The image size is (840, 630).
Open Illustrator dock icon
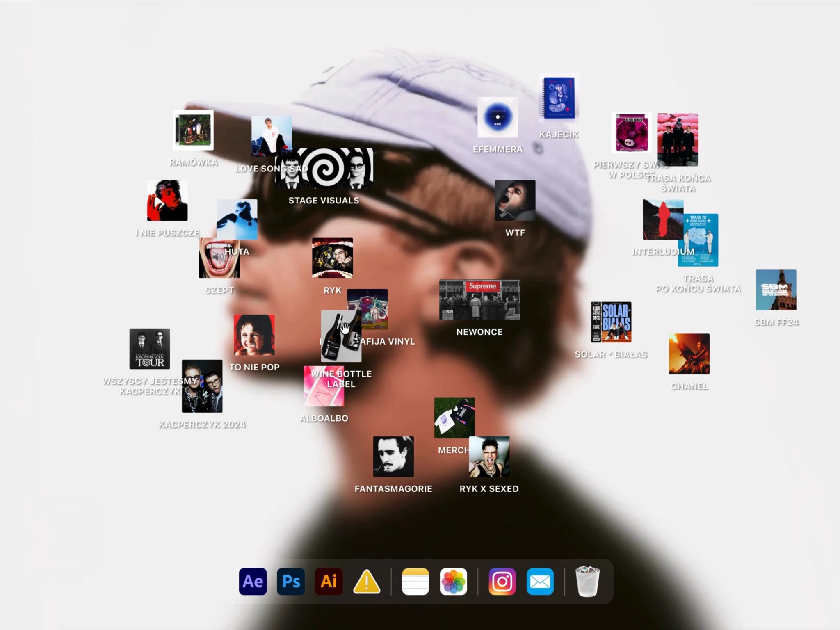coord(329,581)
